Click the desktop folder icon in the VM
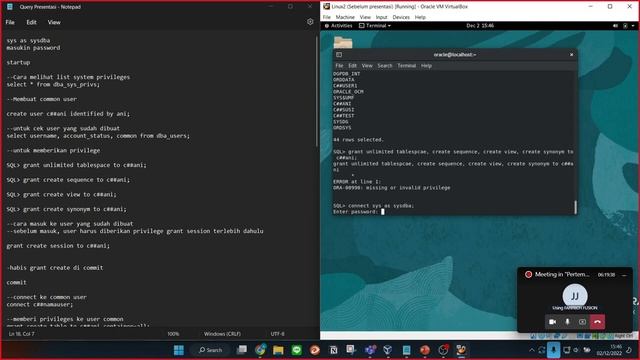Image resolution: width=640 pixels, height=360 pixels. [x=343, y=42]
